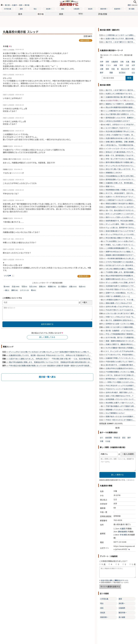
Task: Open the 坂出 link in the top school bar
Action: (35, 9)
